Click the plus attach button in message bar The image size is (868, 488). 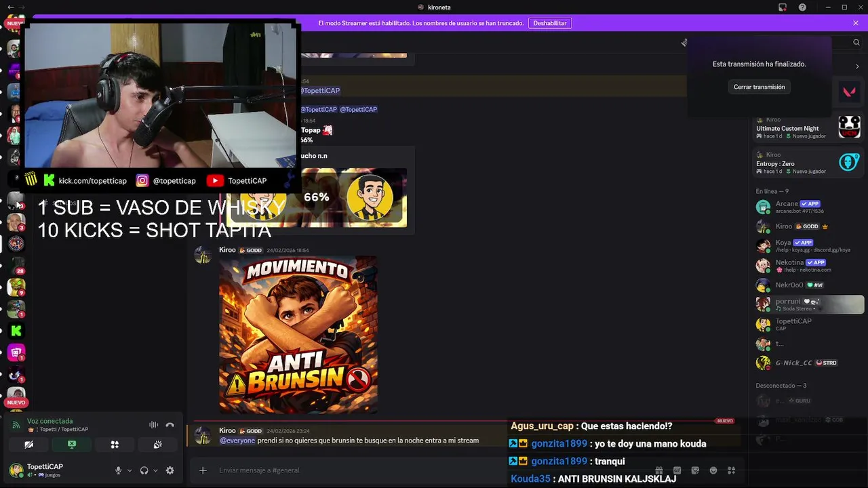point(203,470)
